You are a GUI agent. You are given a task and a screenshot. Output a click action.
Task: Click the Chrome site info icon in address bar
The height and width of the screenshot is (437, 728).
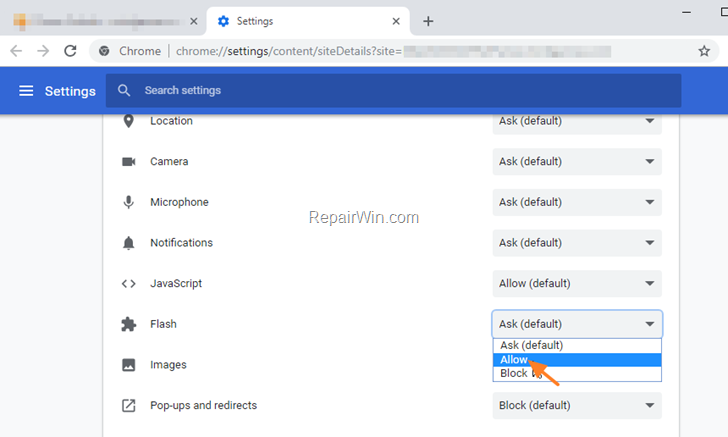pyautogui.click(x=104, y=51)
